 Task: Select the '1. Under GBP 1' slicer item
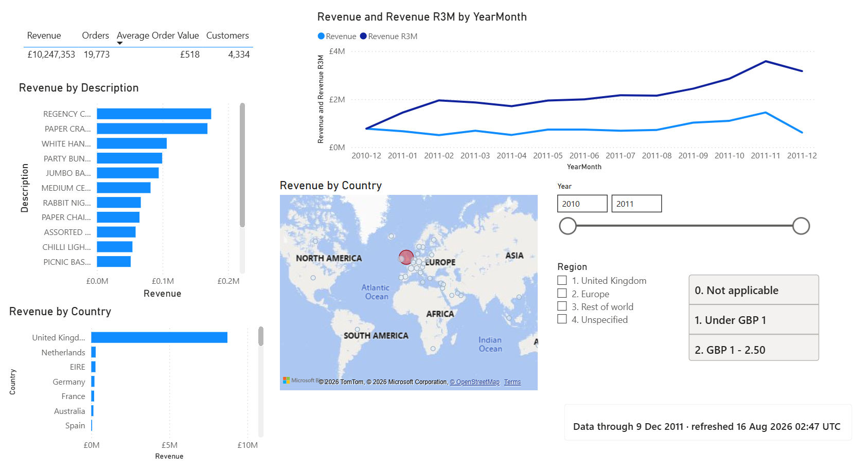click(x=753, y=320)
